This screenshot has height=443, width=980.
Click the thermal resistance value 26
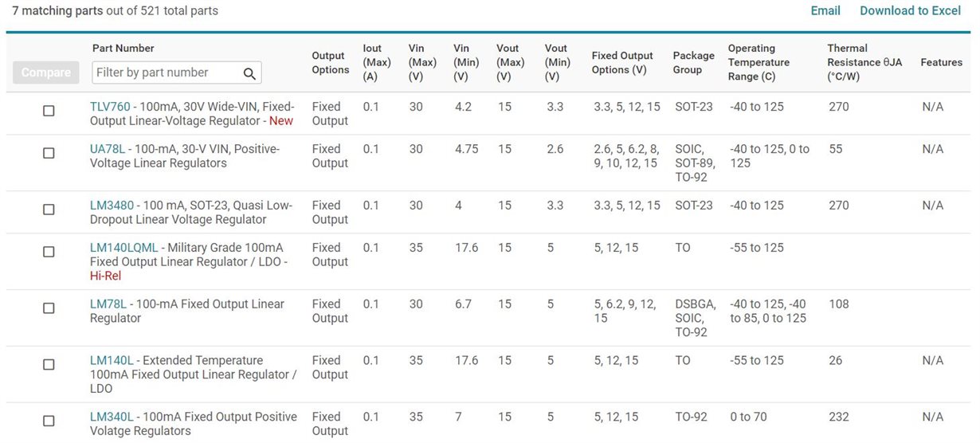(x=835, y=361)
